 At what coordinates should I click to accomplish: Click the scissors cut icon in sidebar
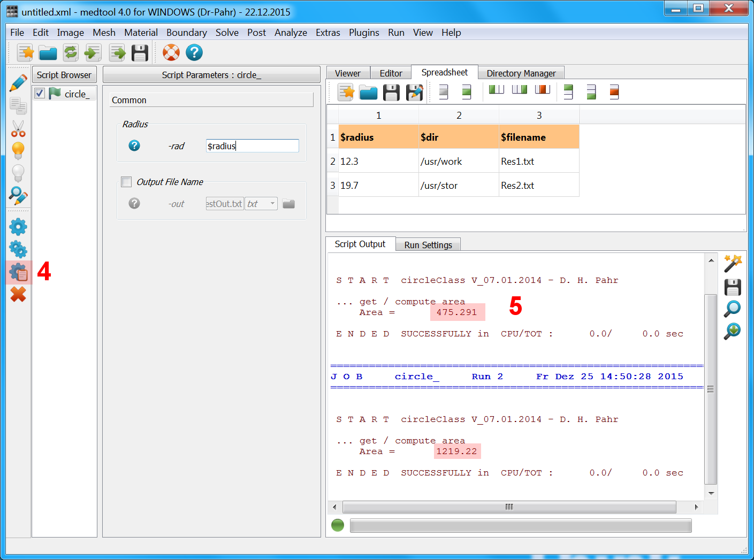[18, 129]
